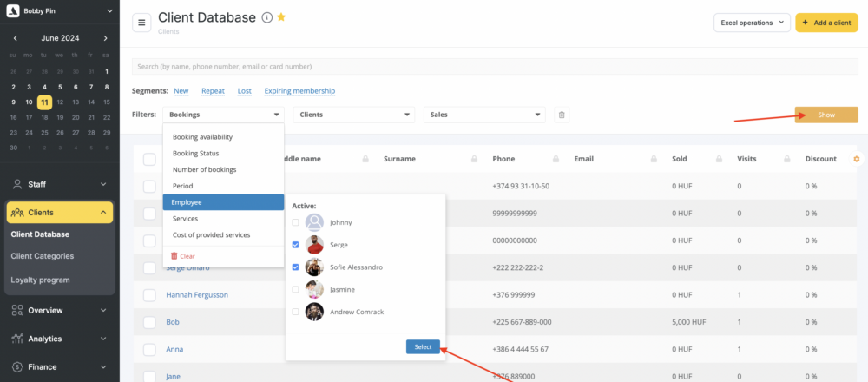This screenshot has width=868, height=382.
Task: Click the trash icon to reset filters
Action: click(562, 115)
